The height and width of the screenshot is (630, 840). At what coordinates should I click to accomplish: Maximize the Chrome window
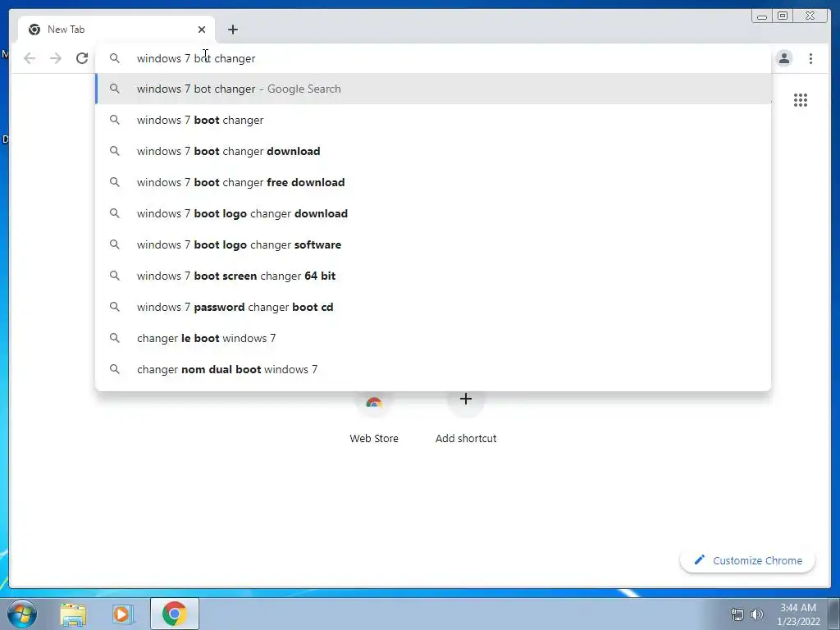click(x=782, y=16)
